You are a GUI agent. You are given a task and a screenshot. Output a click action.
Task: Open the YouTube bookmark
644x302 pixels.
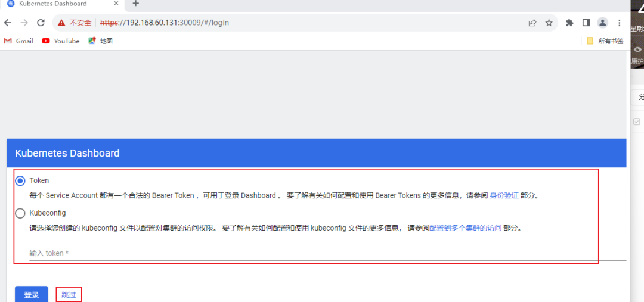point(61,41)
